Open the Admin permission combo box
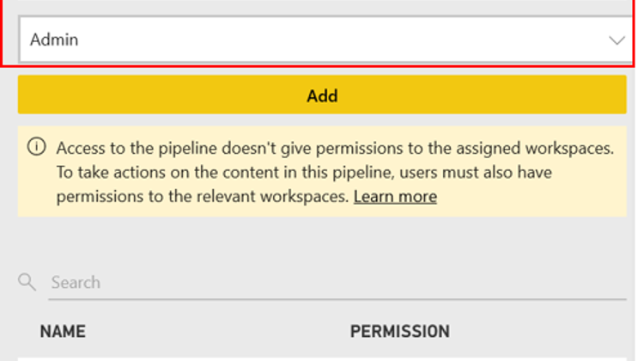The height and width of the screenshot is (361, 644). 322,40
